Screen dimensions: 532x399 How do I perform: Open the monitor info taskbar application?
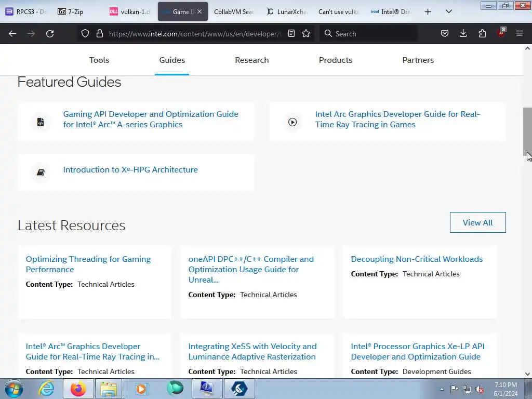pos(207,389)
